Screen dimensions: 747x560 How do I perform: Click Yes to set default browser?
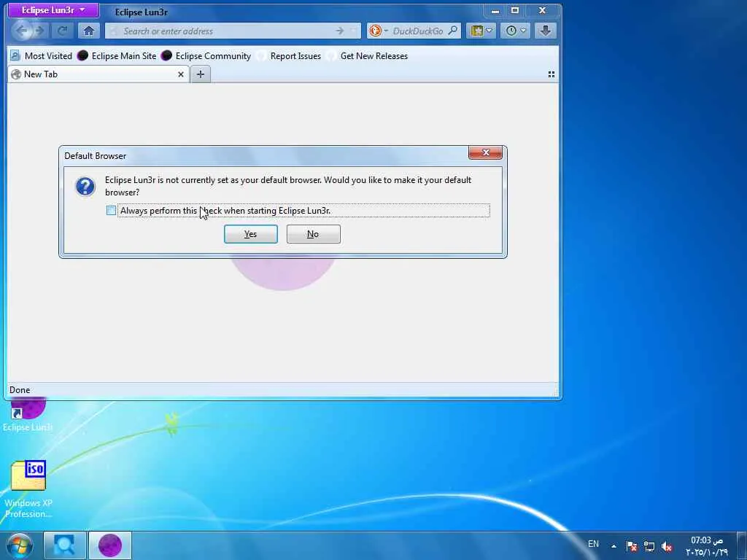251,234
